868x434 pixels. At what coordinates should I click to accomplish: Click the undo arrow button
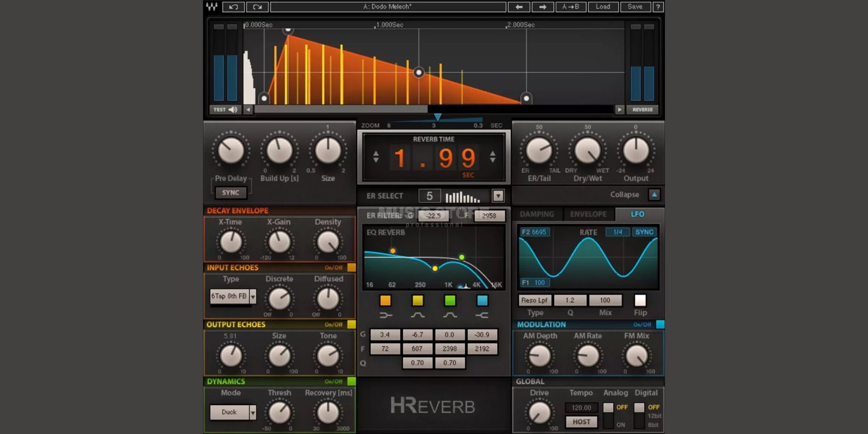[x=233, y=7]
